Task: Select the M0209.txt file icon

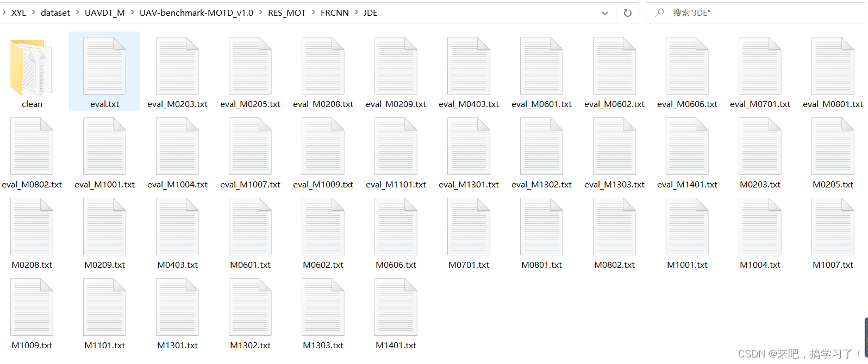Action: (x=104, y=227)
